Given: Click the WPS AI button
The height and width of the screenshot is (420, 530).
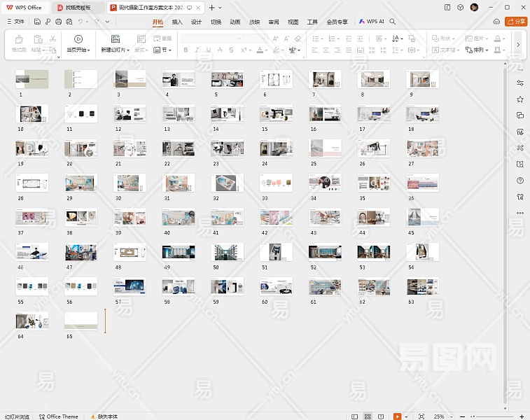Looking at the screenshot, I should pos(372,22).
